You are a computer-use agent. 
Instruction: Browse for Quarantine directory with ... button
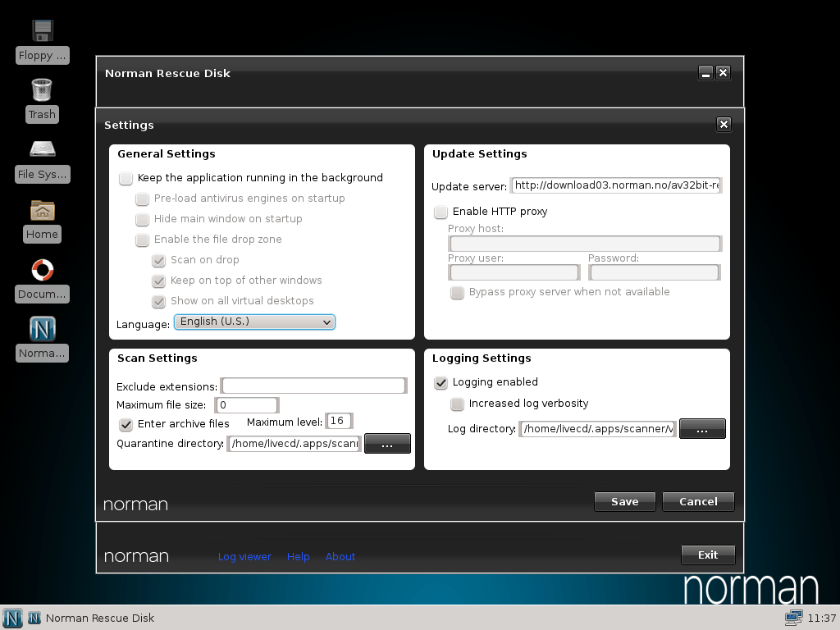(387, 444)
